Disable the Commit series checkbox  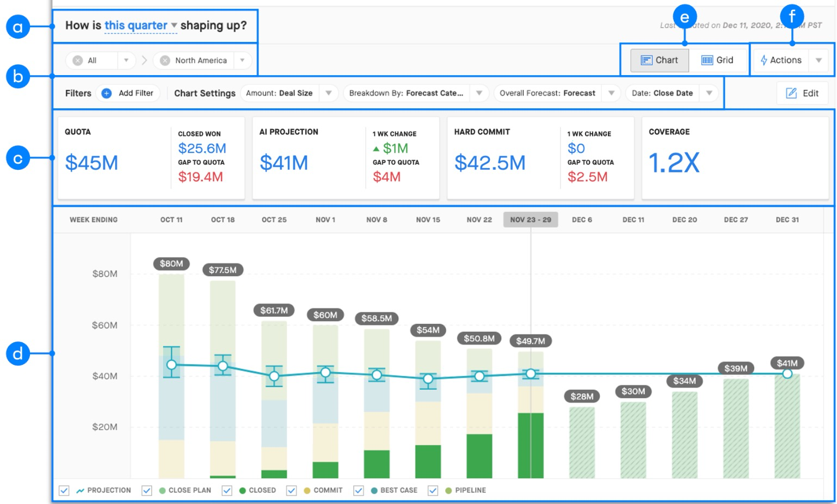point(291,490)
